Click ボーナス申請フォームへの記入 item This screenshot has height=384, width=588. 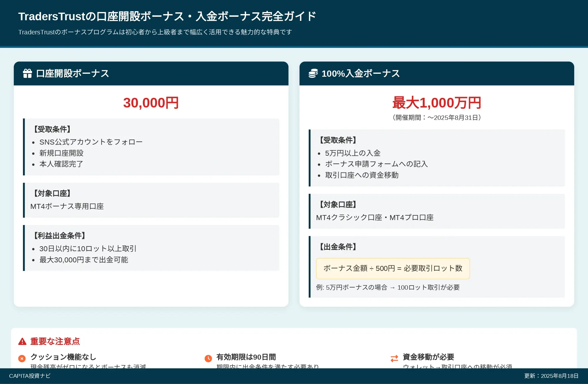(x=376, y=164)
